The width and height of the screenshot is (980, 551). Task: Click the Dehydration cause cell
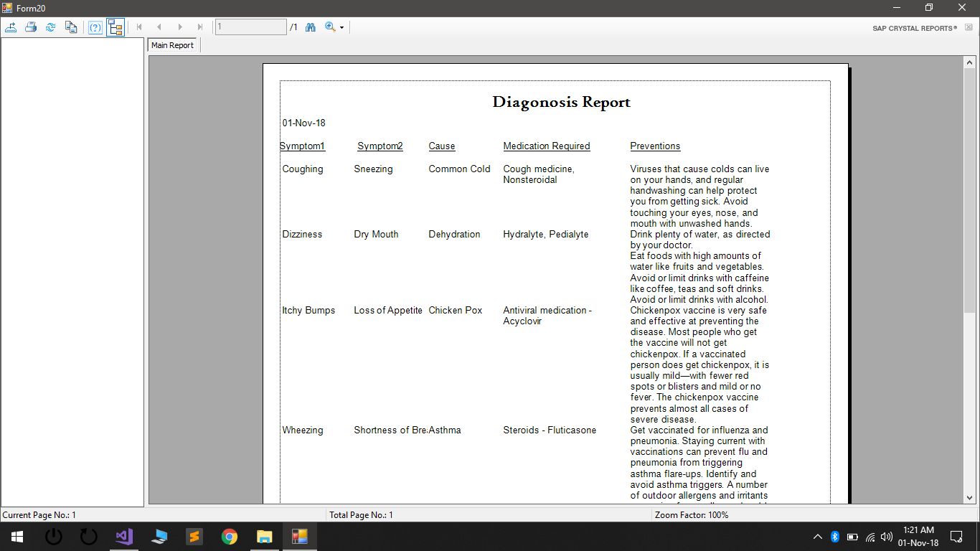tap(454, 235)
